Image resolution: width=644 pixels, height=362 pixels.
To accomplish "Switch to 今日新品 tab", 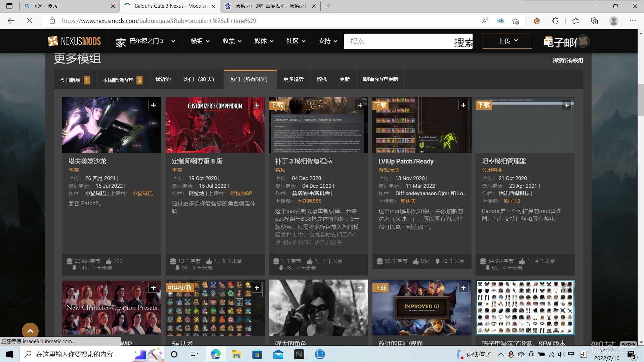I will 75,80.
